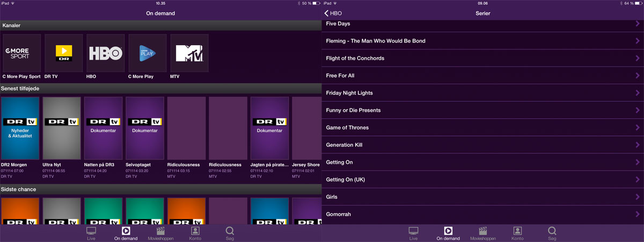644x242 pixels.
Task: Select Friday Night Lights title
Action: 349,93
